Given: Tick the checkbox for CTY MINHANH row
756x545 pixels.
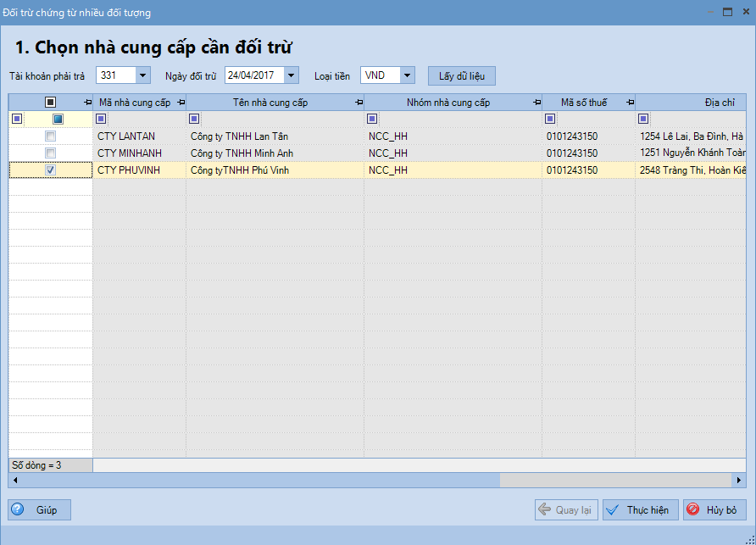Looking at the screenshot, I should click(51, 153).
